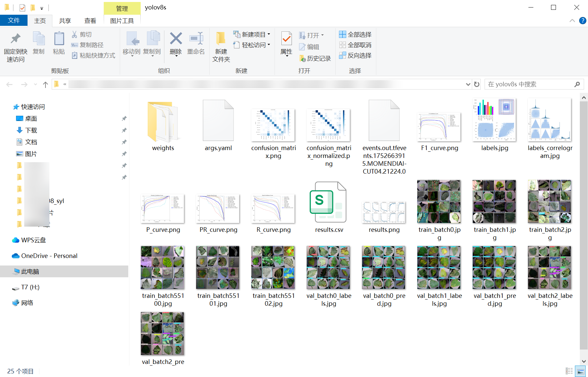Switch to the Home tab
The width and height of the screenshot is (588, 377).
[40, 21]
